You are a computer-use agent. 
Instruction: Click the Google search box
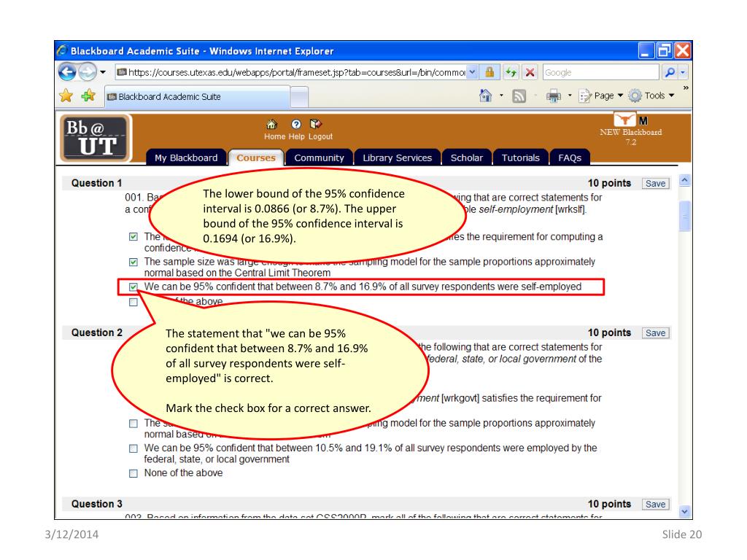(x=600, y=72)
